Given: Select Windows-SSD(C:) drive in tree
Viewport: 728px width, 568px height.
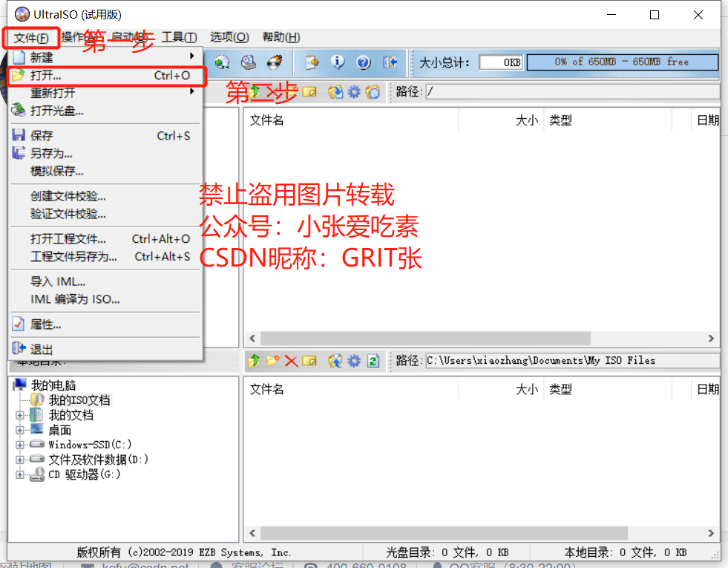Looking at the screenshot, I should 90,445.
